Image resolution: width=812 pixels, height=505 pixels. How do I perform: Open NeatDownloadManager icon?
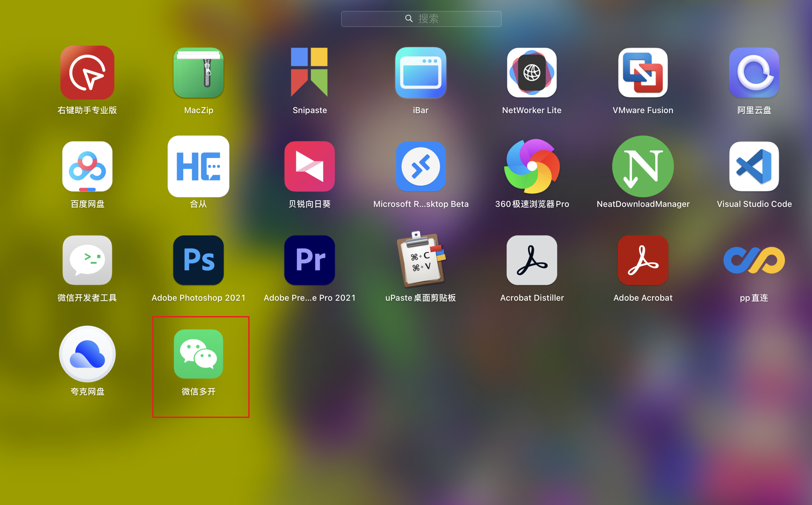(x=643, y=166)
